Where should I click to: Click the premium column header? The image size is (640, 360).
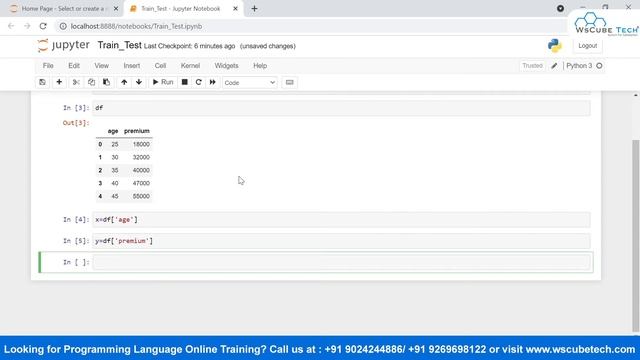point(137,131)
